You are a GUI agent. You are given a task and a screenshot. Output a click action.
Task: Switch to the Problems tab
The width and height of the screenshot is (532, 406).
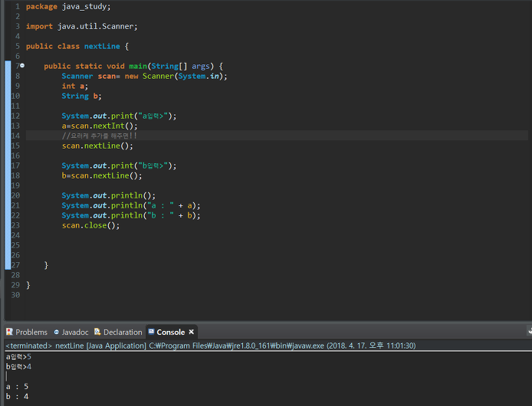pos(27,332)
